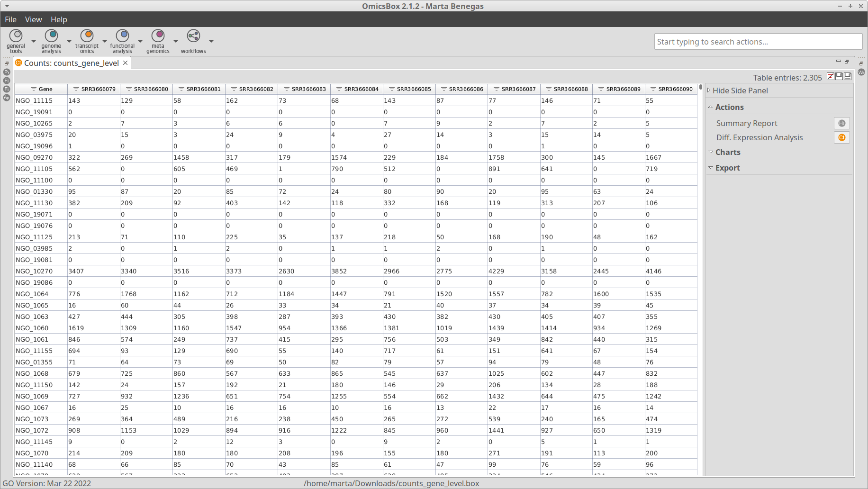The height and width of the screenshot is (489, 868).
Task: Open the 'Pr' view in left sidebar
Action: coord(7,72)
